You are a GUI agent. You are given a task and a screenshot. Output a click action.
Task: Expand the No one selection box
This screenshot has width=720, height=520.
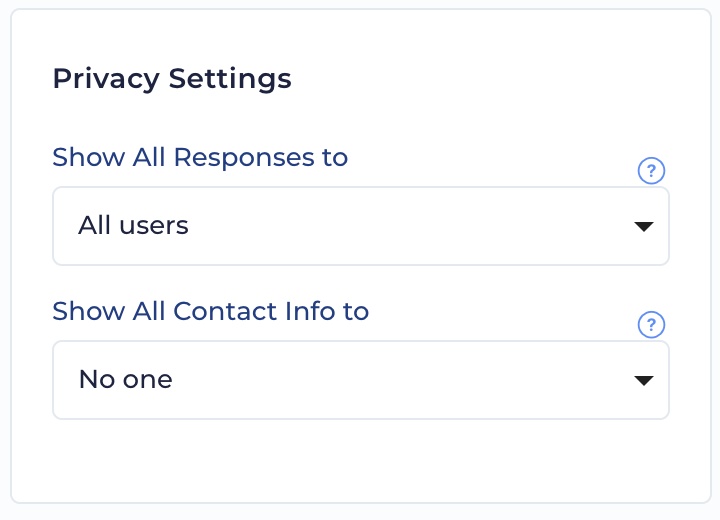(x=361, y=380)
